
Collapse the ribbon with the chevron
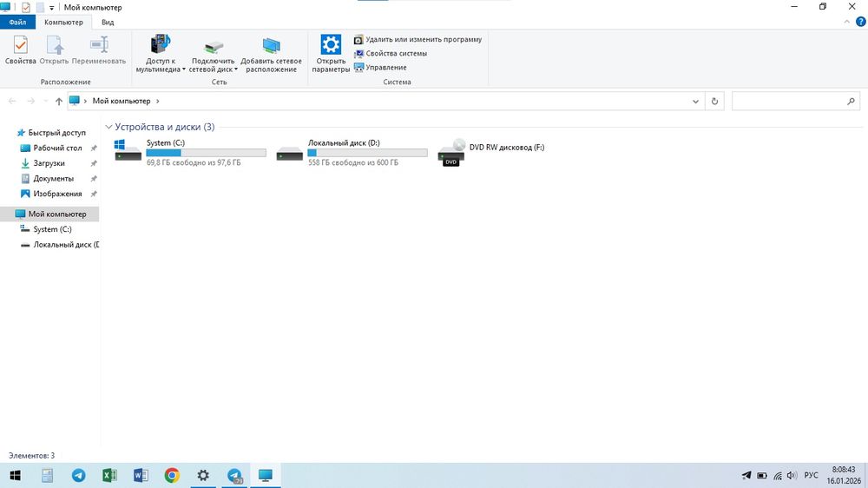pos(846,23)
